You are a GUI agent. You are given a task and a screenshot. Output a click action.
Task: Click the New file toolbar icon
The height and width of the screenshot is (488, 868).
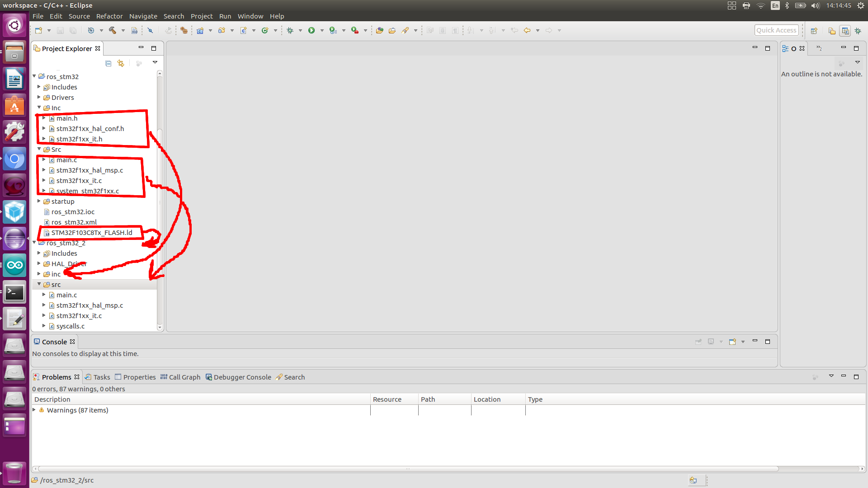point(39,30)
